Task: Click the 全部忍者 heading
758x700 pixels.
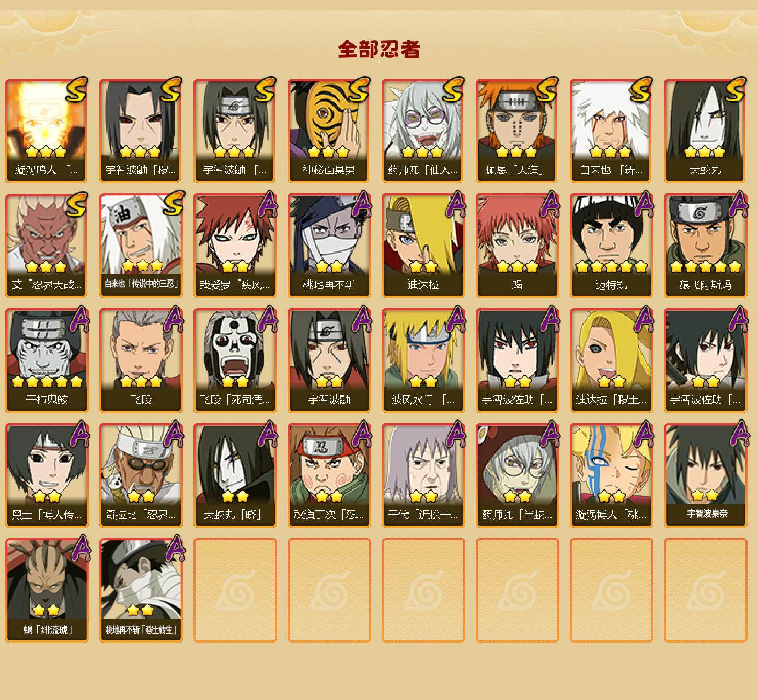Action: (379, 49)
